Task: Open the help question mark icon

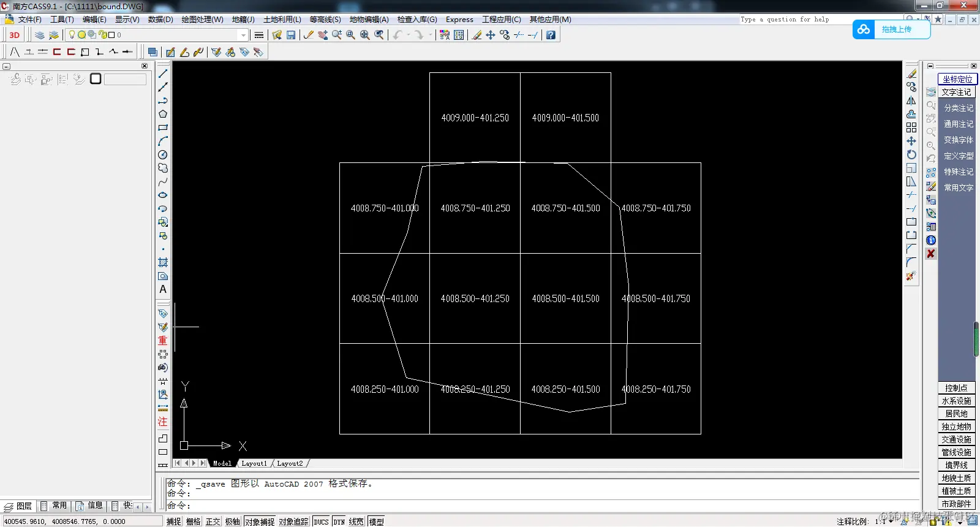Action: pyautogui.click(x=551, y=35)
